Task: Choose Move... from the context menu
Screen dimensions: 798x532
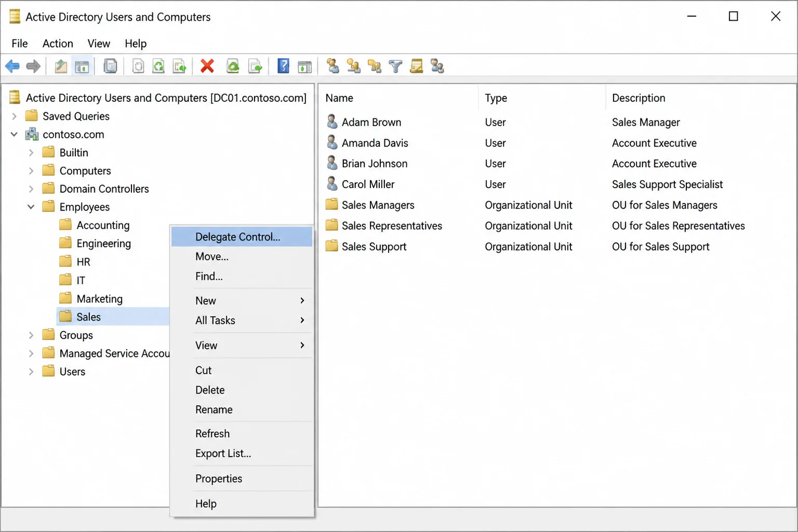Action: click(x=242, y=256)
